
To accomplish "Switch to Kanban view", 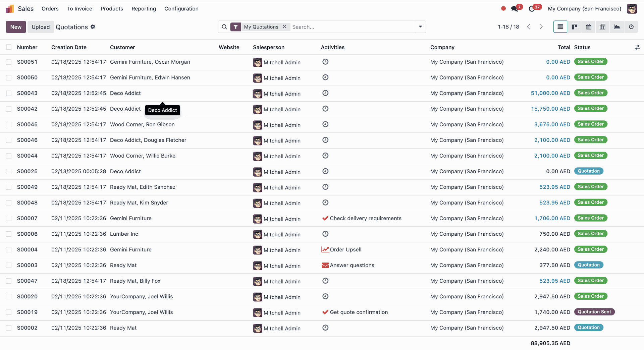I will click(574, 27).
